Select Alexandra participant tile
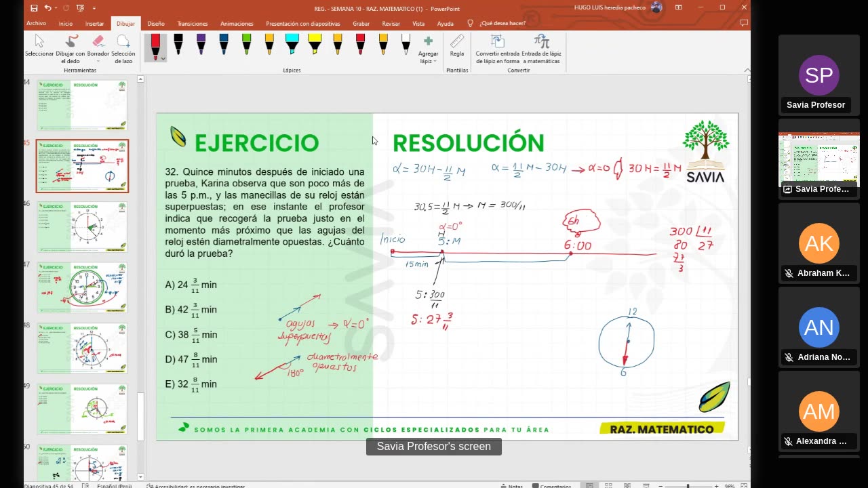Image resolution: width=868 pixels, height=488 pixels. (818, 410)
